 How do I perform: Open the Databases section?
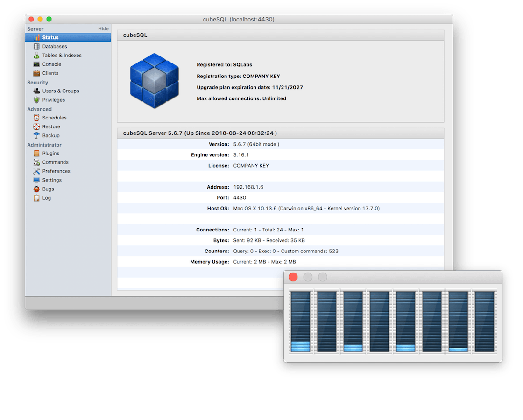[68, 46]
